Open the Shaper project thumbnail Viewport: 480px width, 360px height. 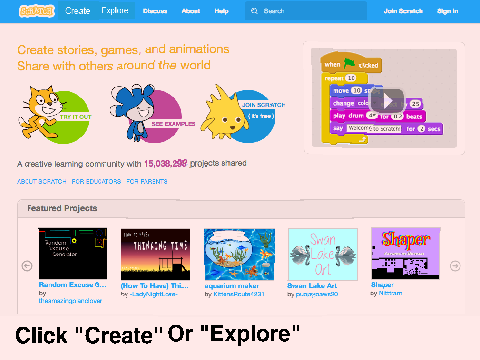click(x=406, y=253)
